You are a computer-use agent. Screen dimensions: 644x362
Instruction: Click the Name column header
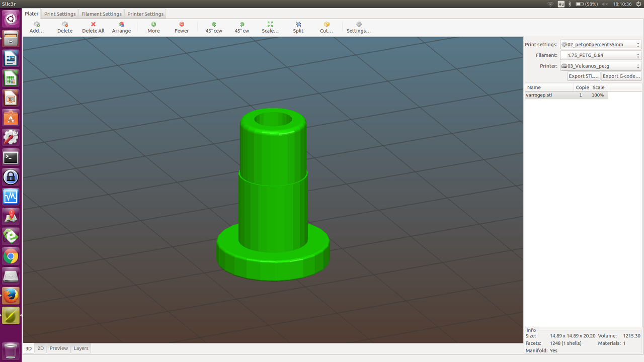click(549, 87)
